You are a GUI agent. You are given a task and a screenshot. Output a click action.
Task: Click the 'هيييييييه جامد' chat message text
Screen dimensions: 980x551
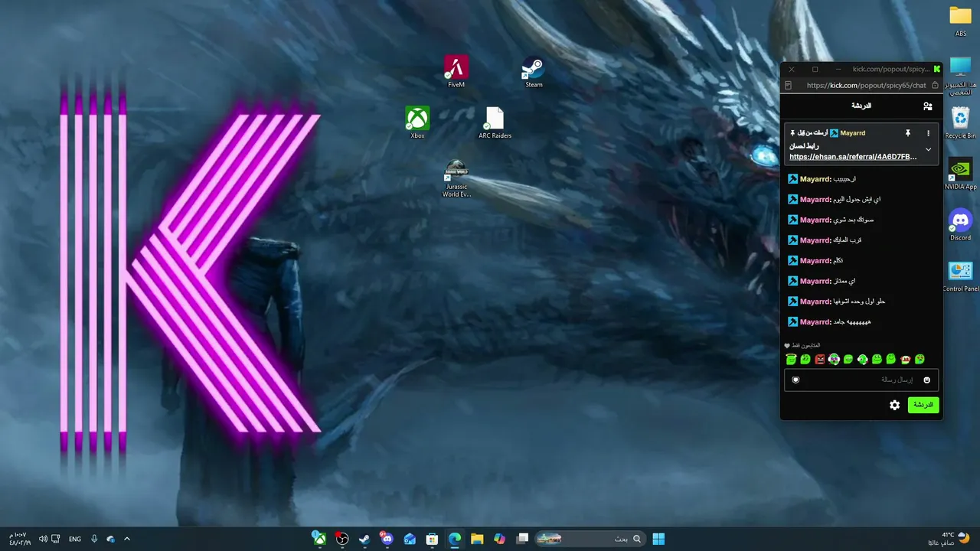tap(852, 322)
